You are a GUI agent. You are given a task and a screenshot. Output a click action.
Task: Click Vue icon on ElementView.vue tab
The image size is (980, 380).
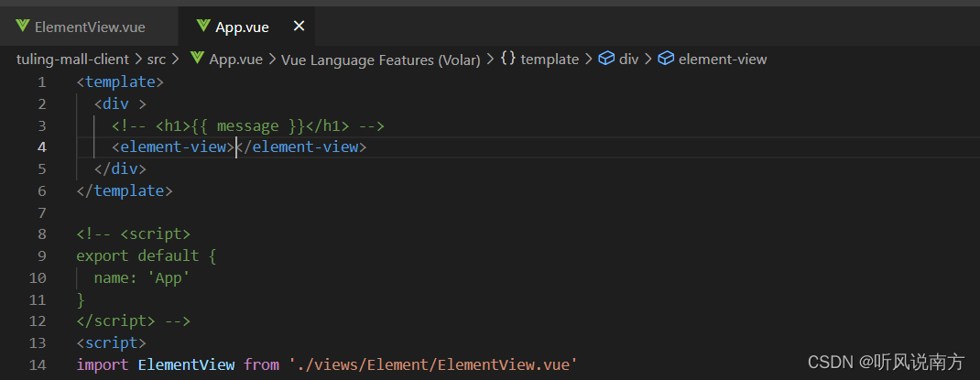[23, 27]
